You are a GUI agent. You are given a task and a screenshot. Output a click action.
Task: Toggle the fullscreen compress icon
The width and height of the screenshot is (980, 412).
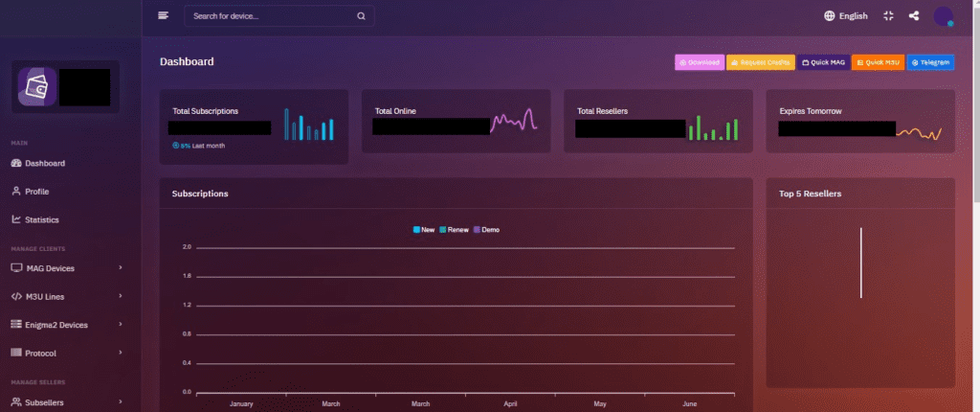[888, 16]
